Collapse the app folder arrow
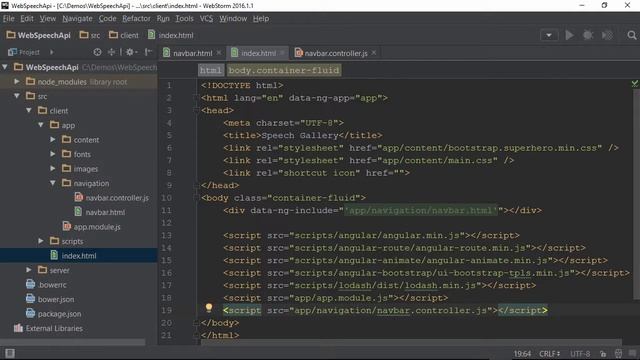Viewport: 640px width, 360px height. (41, 125)
